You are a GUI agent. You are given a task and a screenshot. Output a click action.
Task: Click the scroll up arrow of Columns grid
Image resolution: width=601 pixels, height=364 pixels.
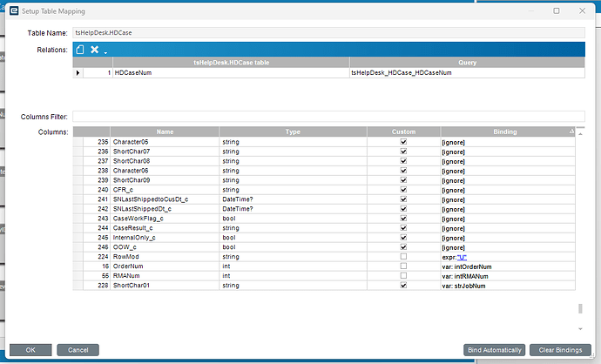click(x=580, y=134)
